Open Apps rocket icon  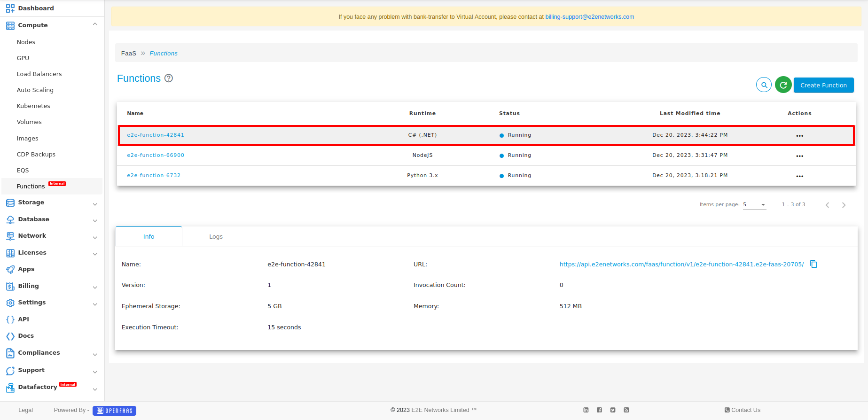tap(10, 269)
